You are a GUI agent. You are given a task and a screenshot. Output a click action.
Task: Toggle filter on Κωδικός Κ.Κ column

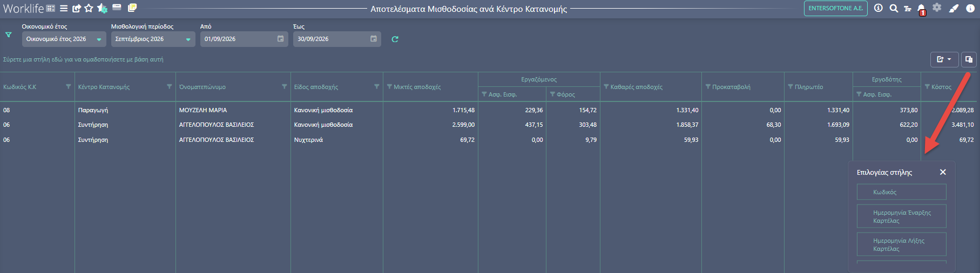point(68,86)
